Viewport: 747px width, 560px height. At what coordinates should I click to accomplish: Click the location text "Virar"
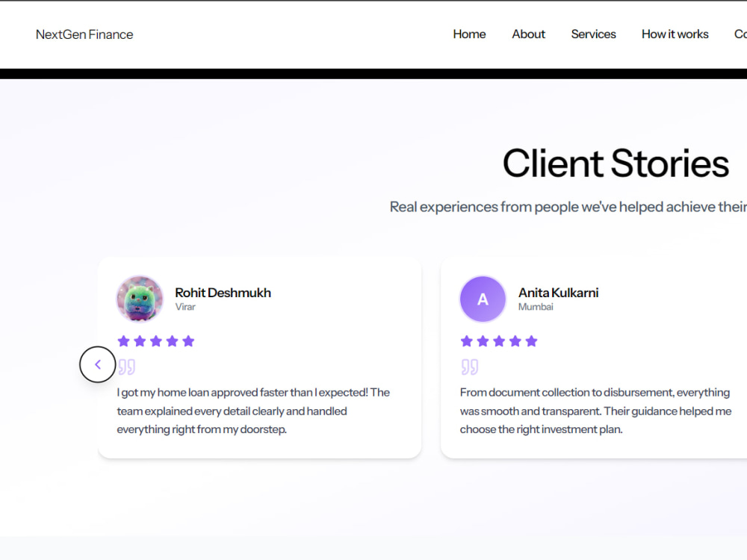[x=185, y=307]
